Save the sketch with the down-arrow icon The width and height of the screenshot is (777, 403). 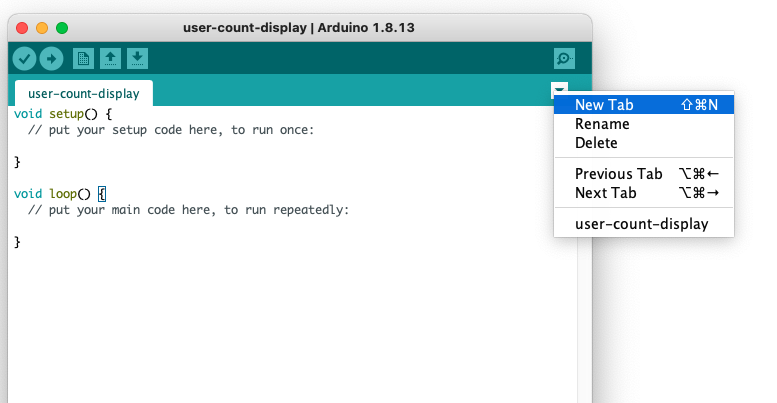point(138,59)
